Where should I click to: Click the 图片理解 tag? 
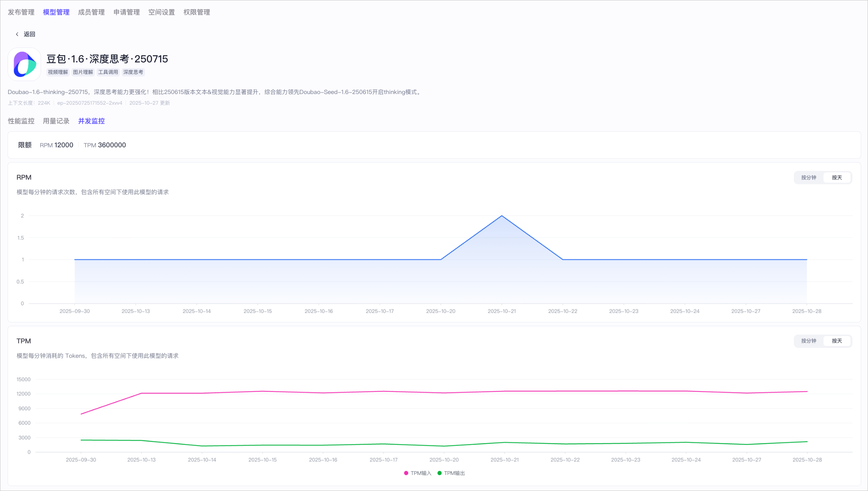[x=83, y=72]
